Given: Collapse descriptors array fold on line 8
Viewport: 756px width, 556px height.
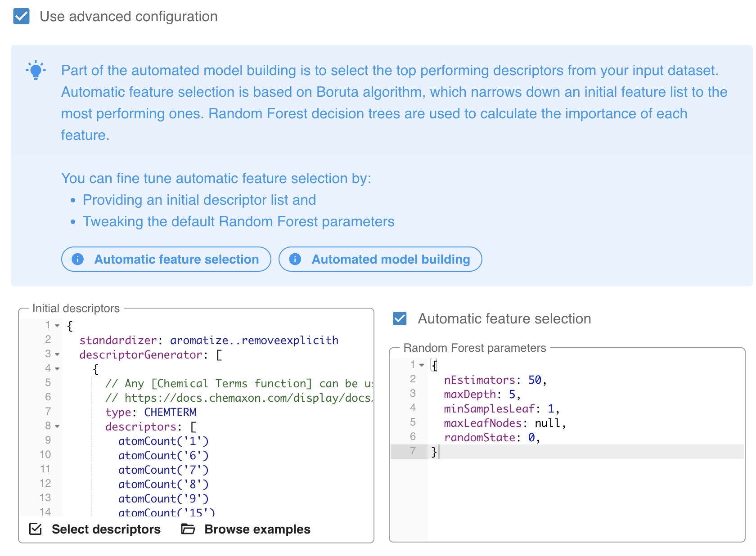Looking at the screenshot, I should tap(57, 426).
